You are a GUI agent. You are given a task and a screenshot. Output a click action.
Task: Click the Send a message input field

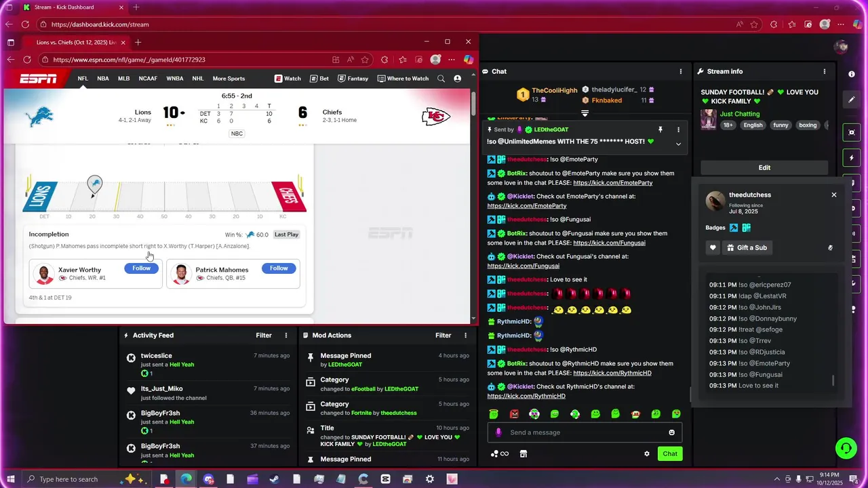tap(585, 432)
